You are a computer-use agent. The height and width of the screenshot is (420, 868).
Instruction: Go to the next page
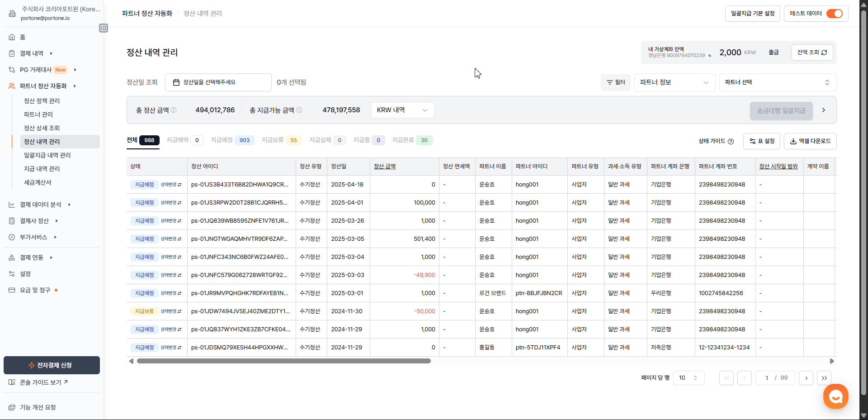click(x=806, y=378)
